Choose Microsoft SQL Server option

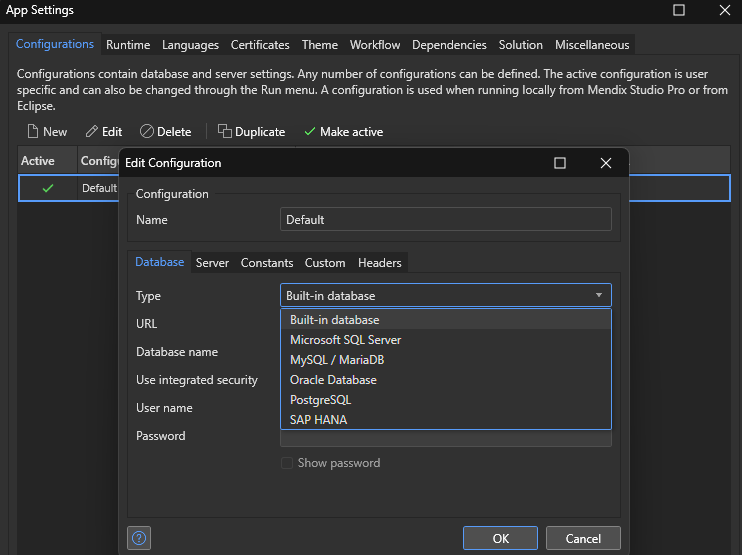click(x=446, y=340)
